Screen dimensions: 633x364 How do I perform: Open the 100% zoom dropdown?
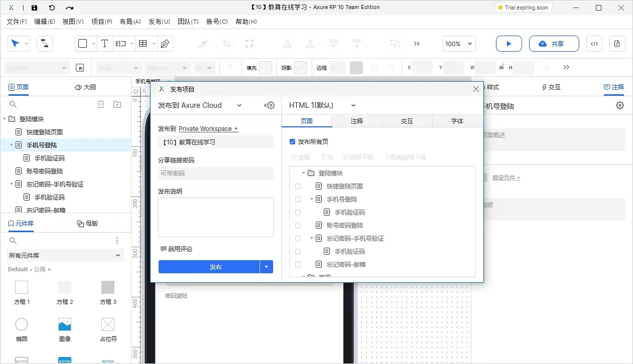(x=458, y=44)
